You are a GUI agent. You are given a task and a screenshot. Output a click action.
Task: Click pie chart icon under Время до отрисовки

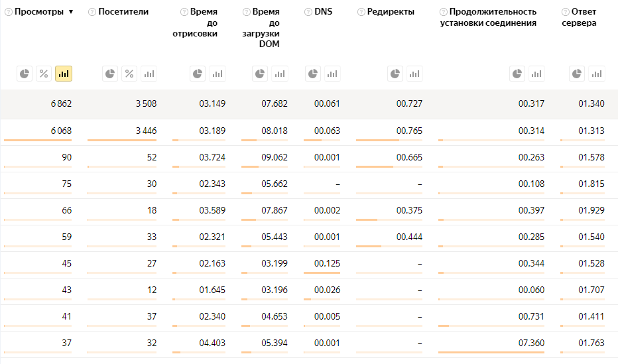click(198, 74)
